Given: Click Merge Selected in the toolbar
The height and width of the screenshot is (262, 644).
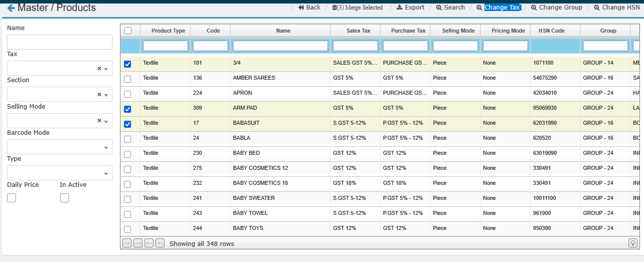Looking at the screenshot, I should pyautogui.click(x=357, y=8).
